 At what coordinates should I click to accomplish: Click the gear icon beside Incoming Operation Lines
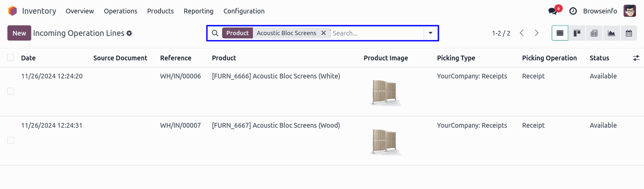point(129,33)
